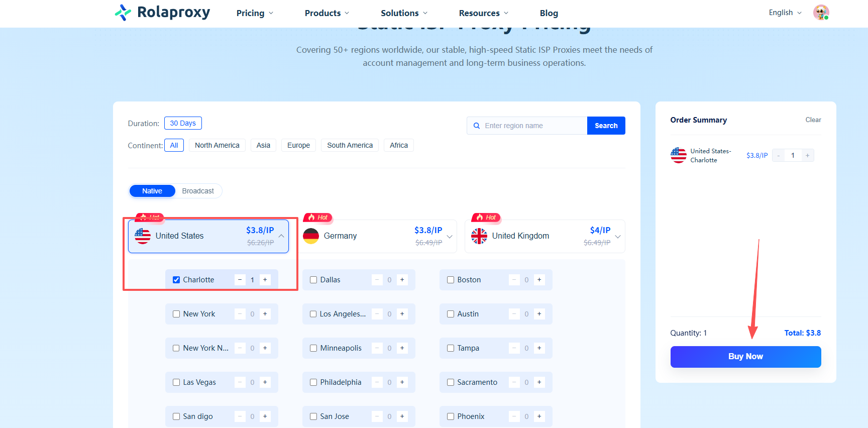Filter by Europe continent
Image resolution: width=868 pixels, height=428 pixels.
(x=298, y=145)
